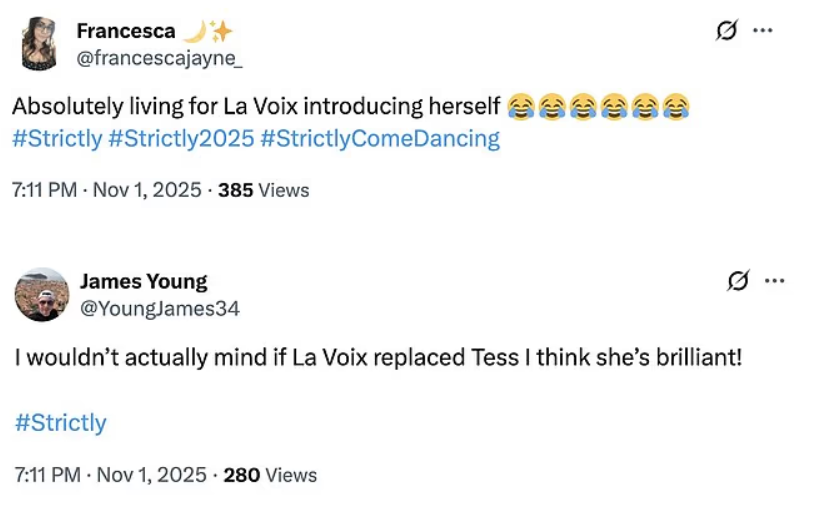Click the 280 Views count
Image resolution: width=830 pixels, height=522 pixels.
click(x=270, y=475)
